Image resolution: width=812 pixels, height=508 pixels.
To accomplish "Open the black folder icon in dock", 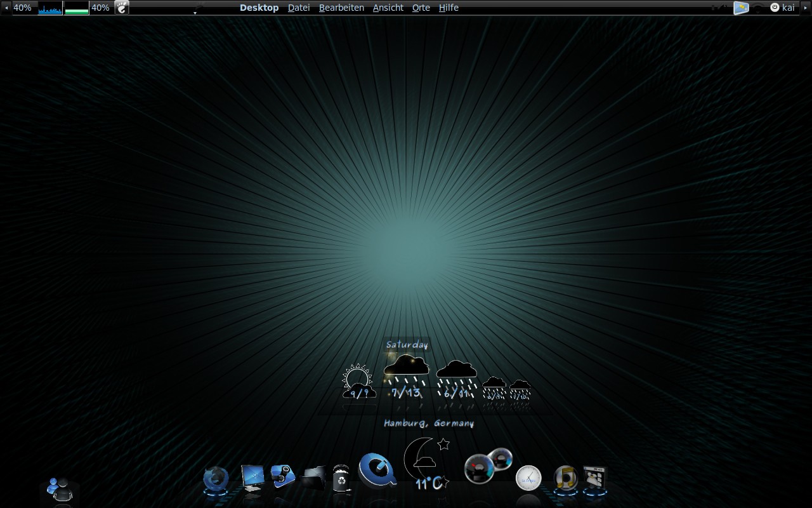I will 315,478.
